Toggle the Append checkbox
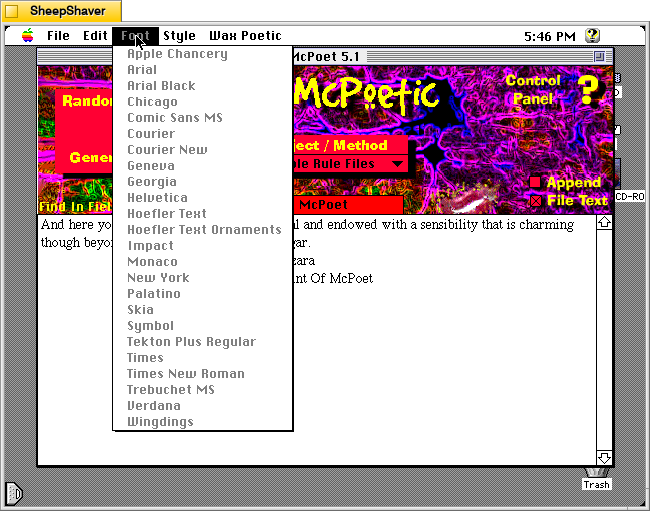The image size is (650, 511). click(535, 182)
